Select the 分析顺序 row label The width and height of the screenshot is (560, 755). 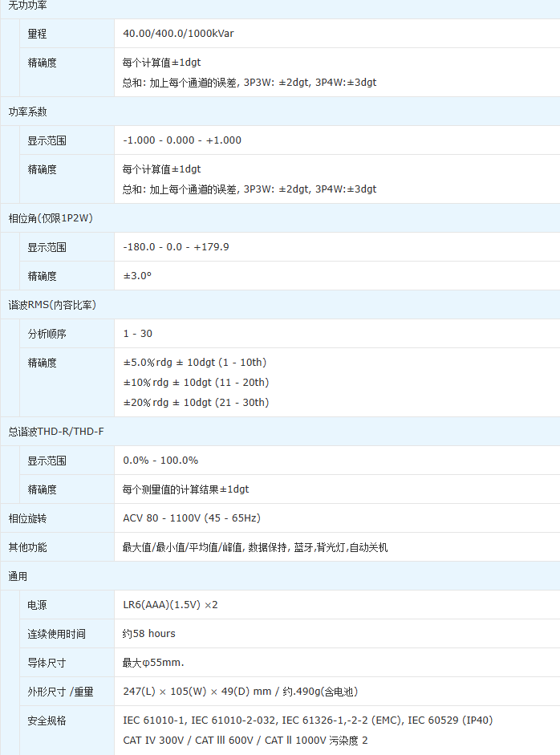click(x=47, y=334)
